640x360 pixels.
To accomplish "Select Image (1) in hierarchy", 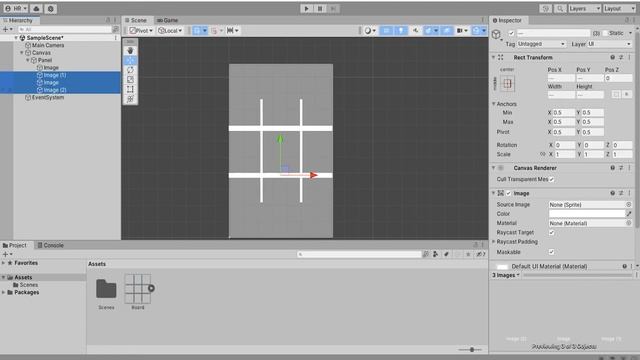I will point(55,75).
